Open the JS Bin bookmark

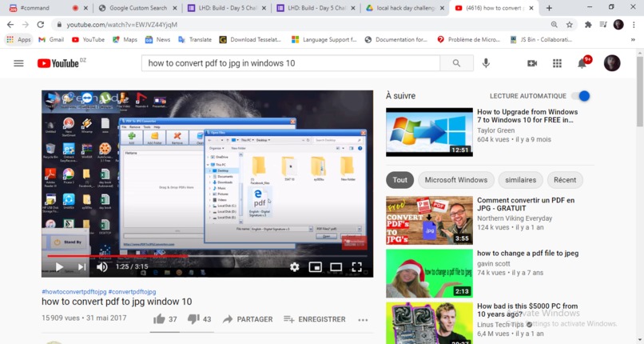[x=540, y=39]
